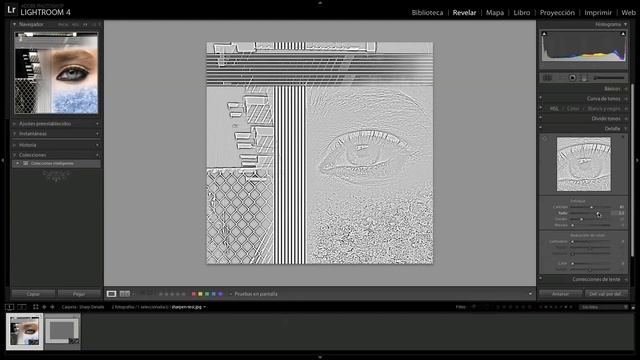Screen dimensions: 640x360
Task: Go forward with right arrow icon
Action: (x=52, y=307)
